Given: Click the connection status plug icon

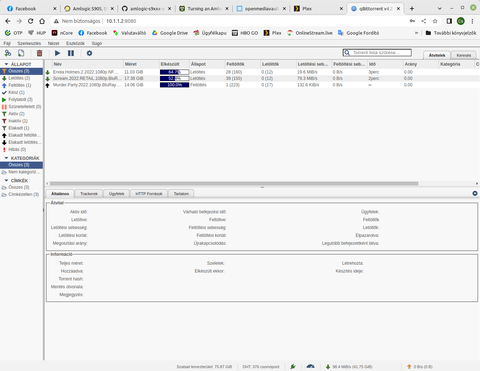Looking at the screenshot, I should click(x=293, y=367).
